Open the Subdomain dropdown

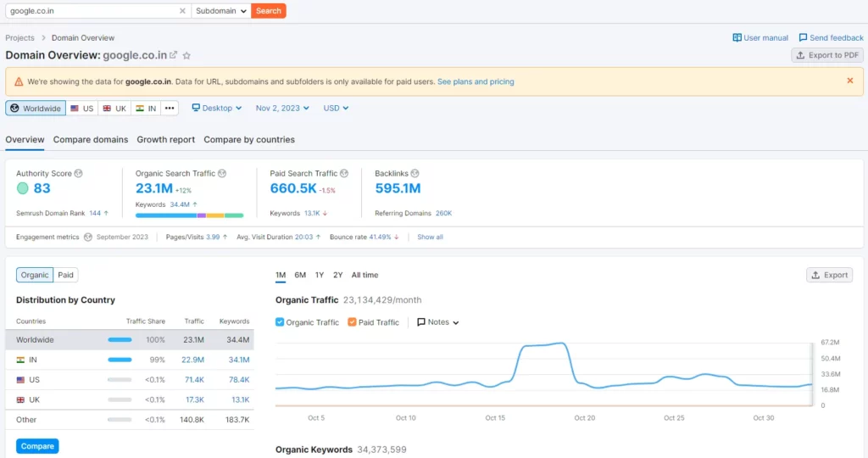pyautogui.click(x=221, y=10)
